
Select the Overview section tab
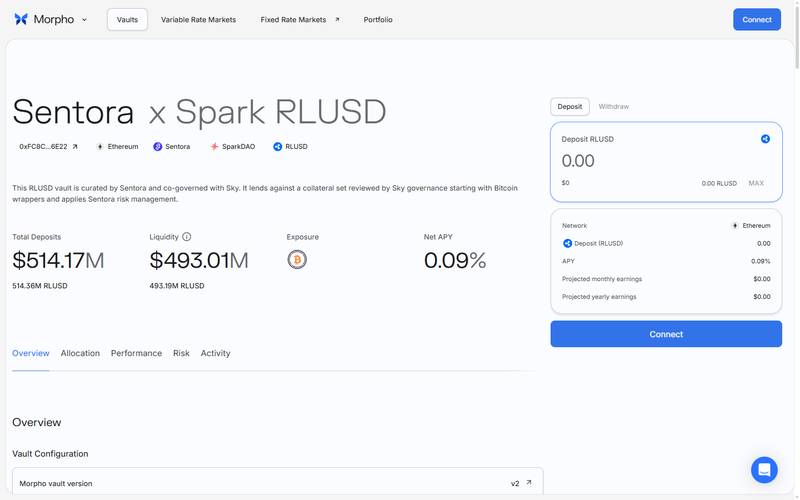[31, 353]
